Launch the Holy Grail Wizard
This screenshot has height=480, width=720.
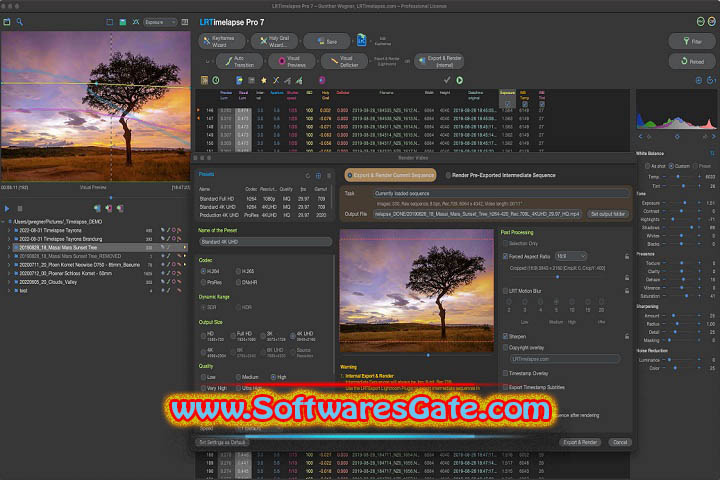click(x=274, y=41)
